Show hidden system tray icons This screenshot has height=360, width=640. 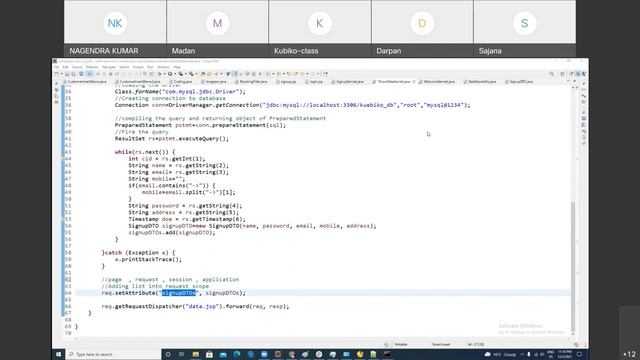point(522,354)
